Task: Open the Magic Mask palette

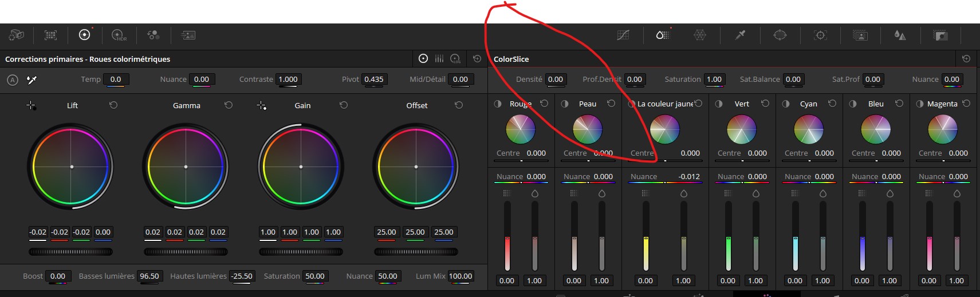Action: coord(860,35)
